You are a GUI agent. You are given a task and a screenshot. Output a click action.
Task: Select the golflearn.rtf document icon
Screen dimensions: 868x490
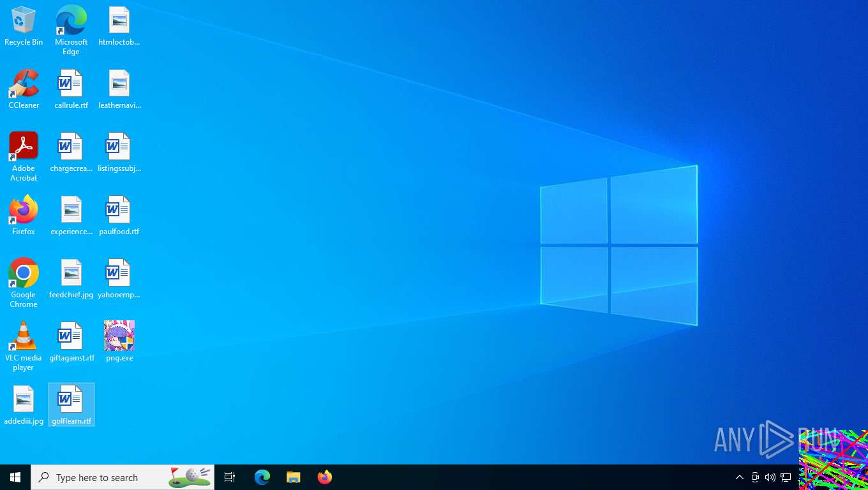click(71, 405)
